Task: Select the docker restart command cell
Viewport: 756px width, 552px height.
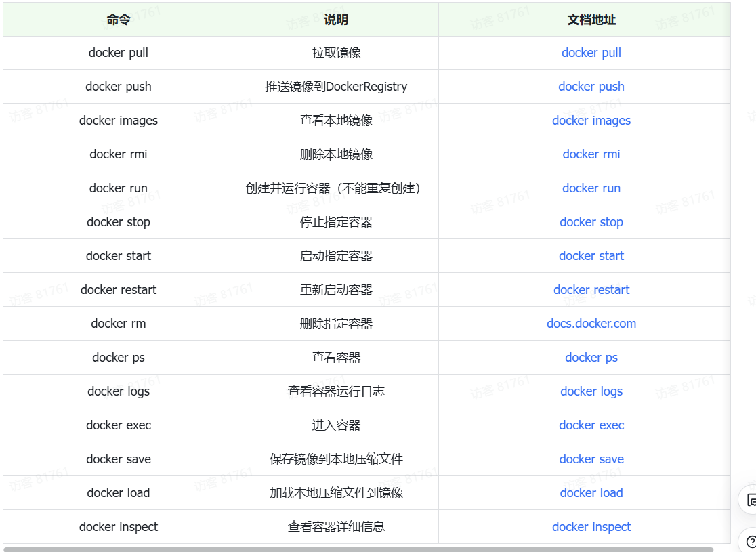Action: (x=119, y=290)
